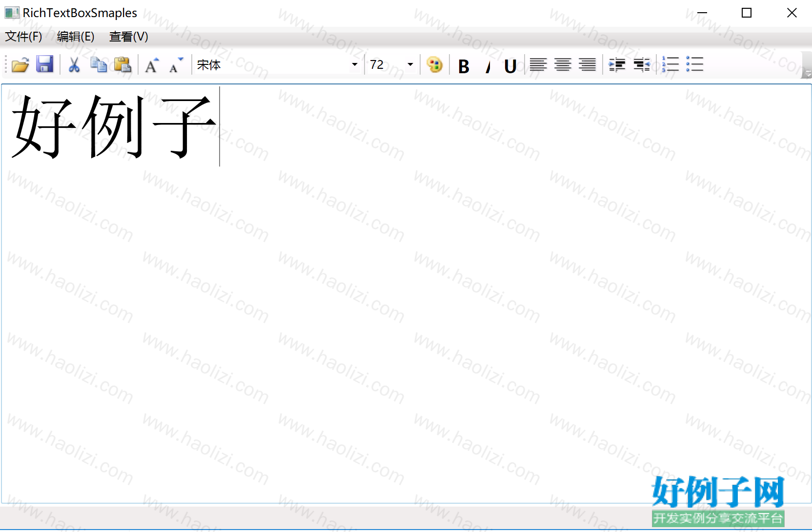Expand the font size dropdown arrow
This screenshot has height=532, width=812.
pyautogui.click(x=410, y=64)
